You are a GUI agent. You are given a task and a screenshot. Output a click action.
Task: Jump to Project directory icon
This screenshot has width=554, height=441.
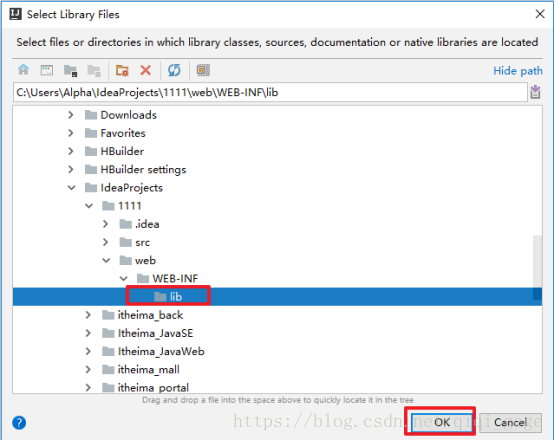(x=71, y=70)
